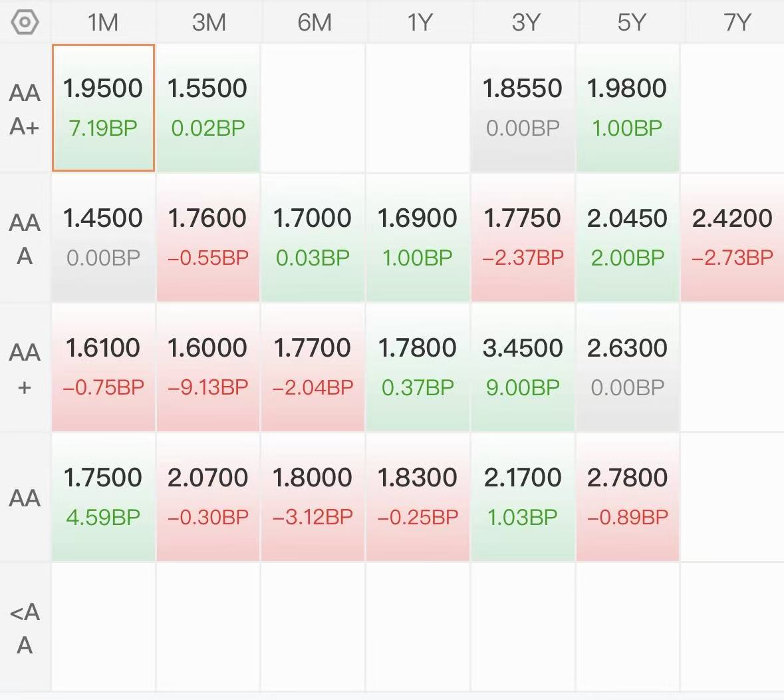Select the 7Y column header
Screen dimensions: 784x700
(x=736, y=22)
